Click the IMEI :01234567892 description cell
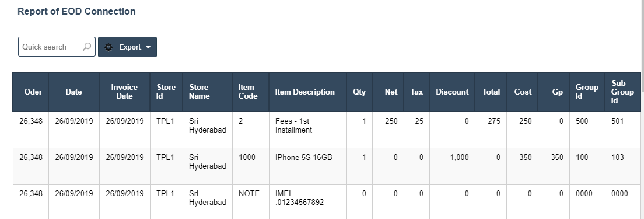644x219 pixels. click(307, 201)
